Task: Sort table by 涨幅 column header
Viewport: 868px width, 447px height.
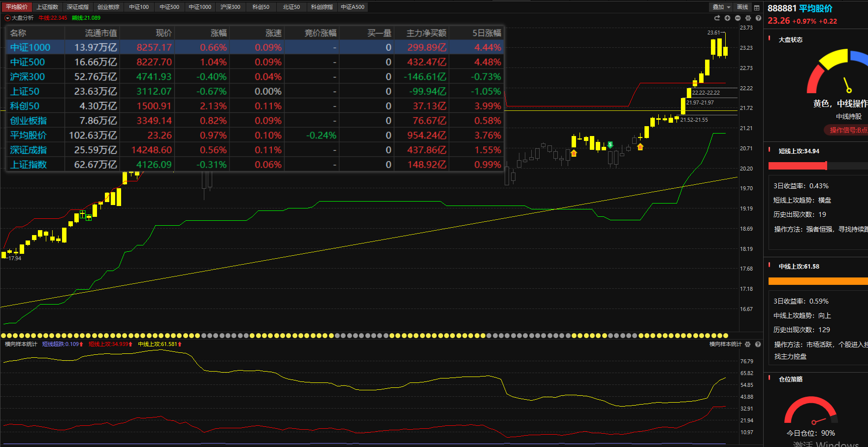Action: [x=219, y=33]
